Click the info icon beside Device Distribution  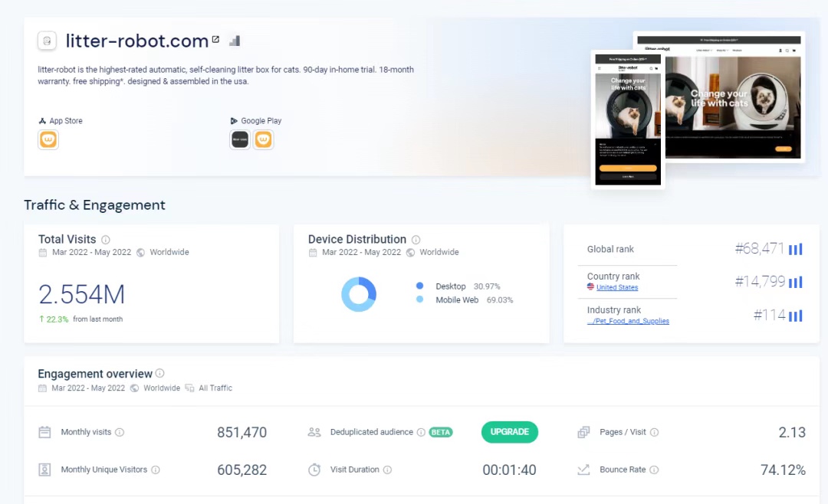[x=416, y=240]
